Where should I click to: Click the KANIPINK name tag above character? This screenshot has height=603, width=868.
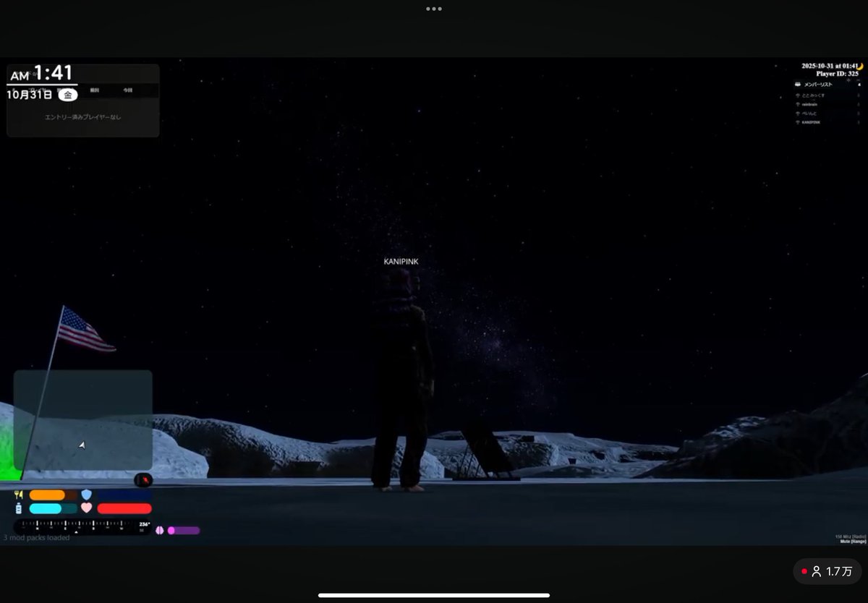pos(401,262)
